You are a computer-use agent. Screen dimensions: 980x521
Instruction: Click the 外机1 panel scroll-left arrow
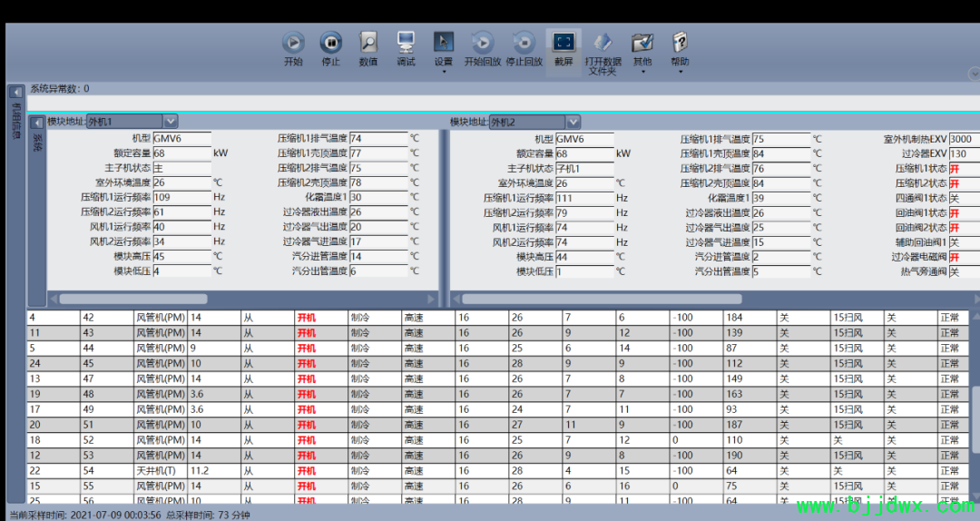[x=54, y=299]
